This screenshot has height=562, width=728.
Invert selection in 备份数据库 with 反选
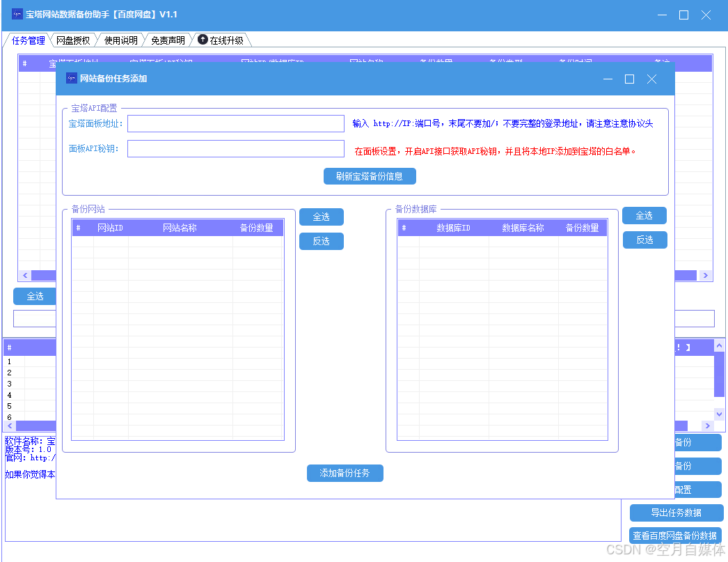click(x=644, y=240)
